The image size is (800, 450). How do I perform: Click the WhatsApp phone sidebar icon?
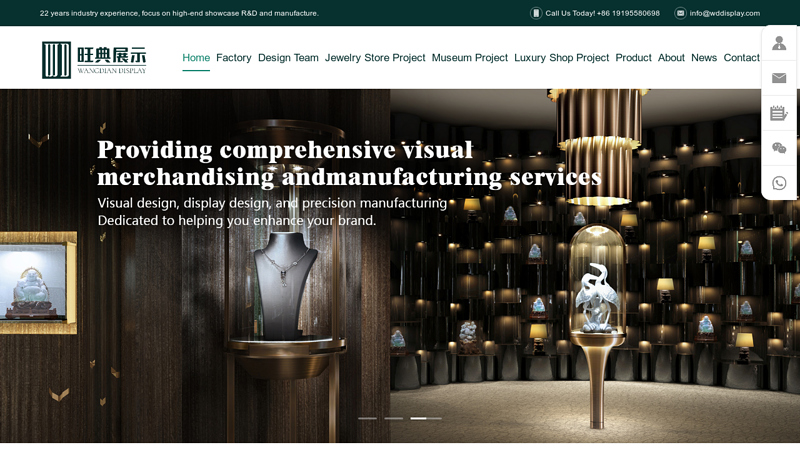(x=779, y=183)
